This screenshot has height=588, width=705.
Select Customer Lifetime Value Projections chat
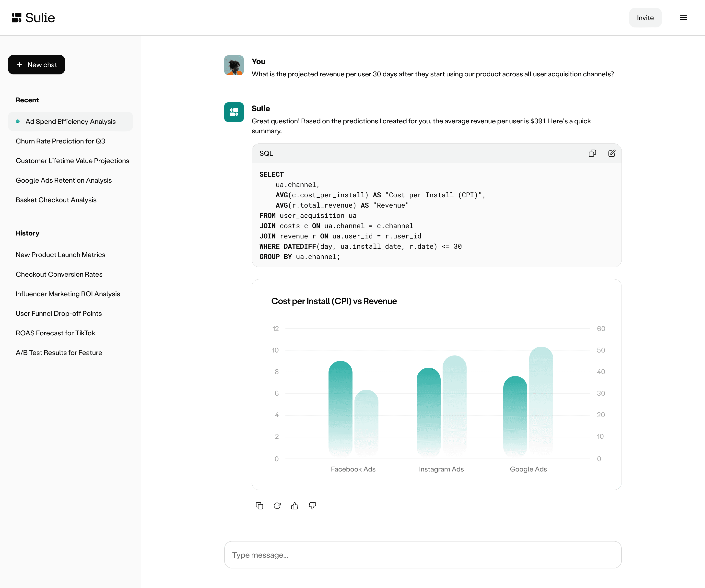point(72,161)
